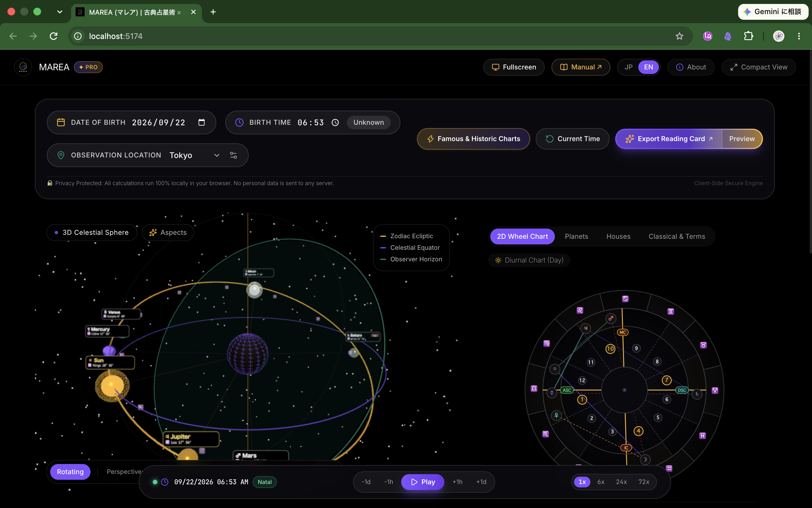Image resolution: width=812 pixels, height=508 pixels.
Task: Click the Taurus zodiac glyph on wheel
Action: click(703, 345)
